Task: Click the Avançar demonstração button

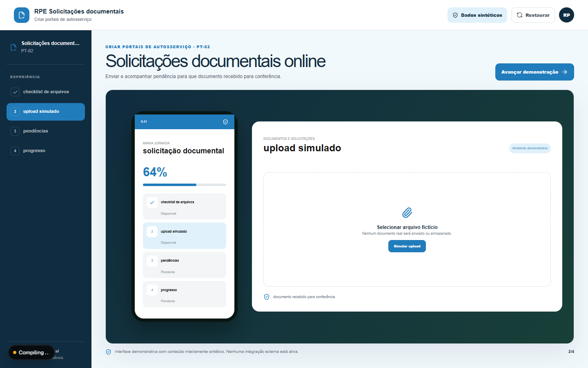Action: click(535, 72)
